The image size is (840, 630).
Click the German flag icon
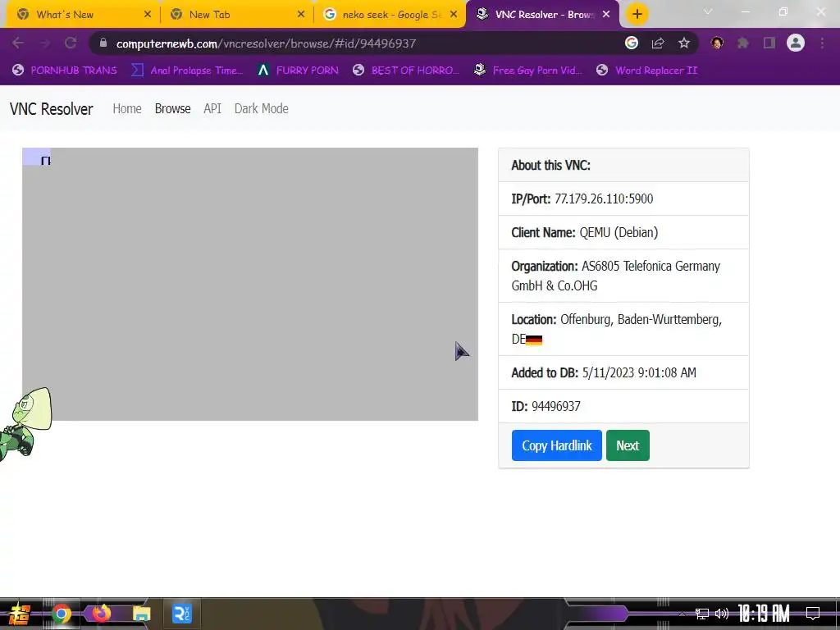click(x=534, y=340)
